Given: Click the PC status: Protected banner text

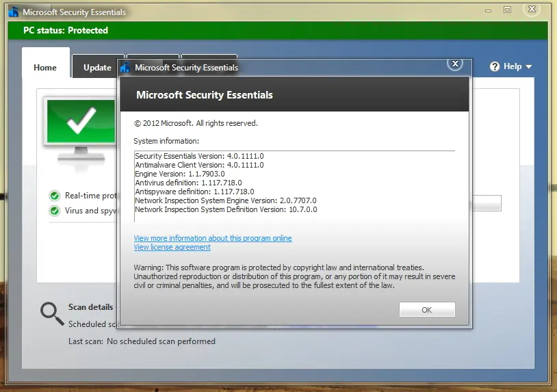Looking at the screenshot, I should (66, 31).
